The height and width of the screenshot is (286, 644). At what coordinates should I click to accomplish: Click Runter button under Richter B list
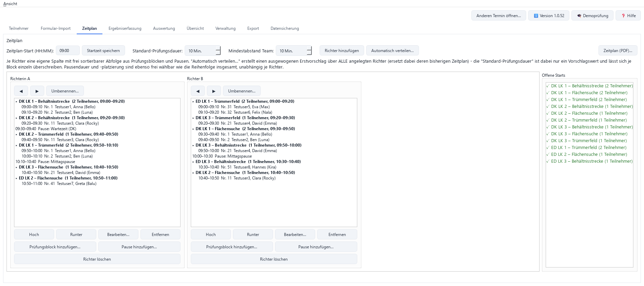[253, 235]
